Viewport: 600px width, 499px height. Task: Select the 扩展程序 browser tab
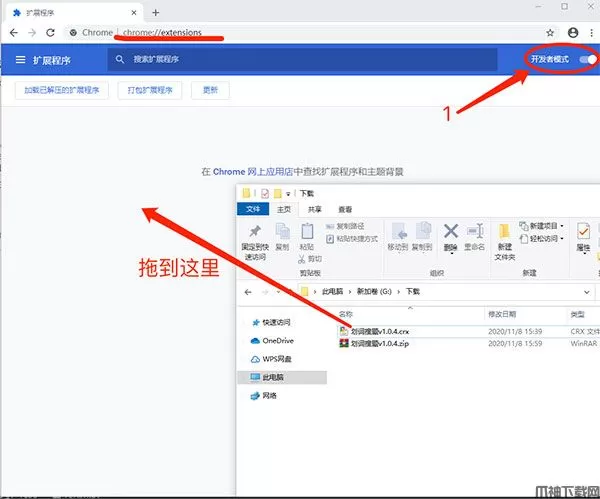(x=73, y=13)
